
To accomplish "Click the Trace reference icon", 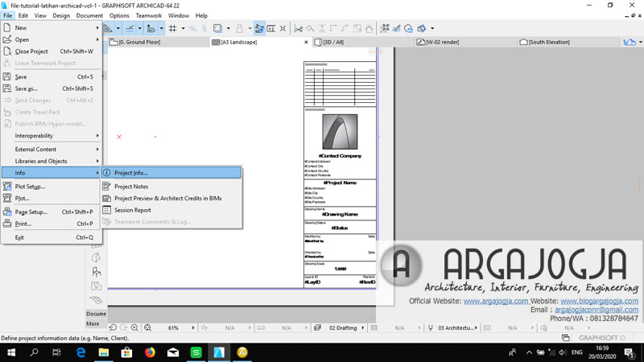I will 217,28.
